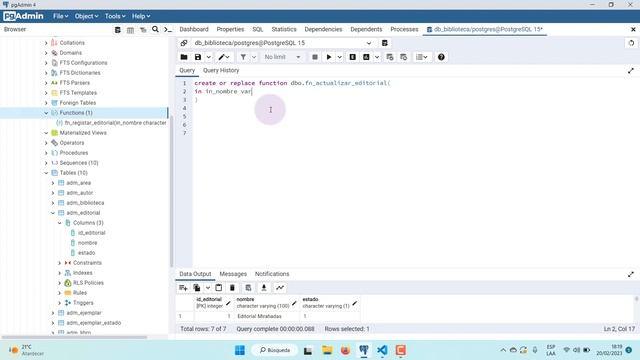Open the Query History tab

[x=221, y=71]
